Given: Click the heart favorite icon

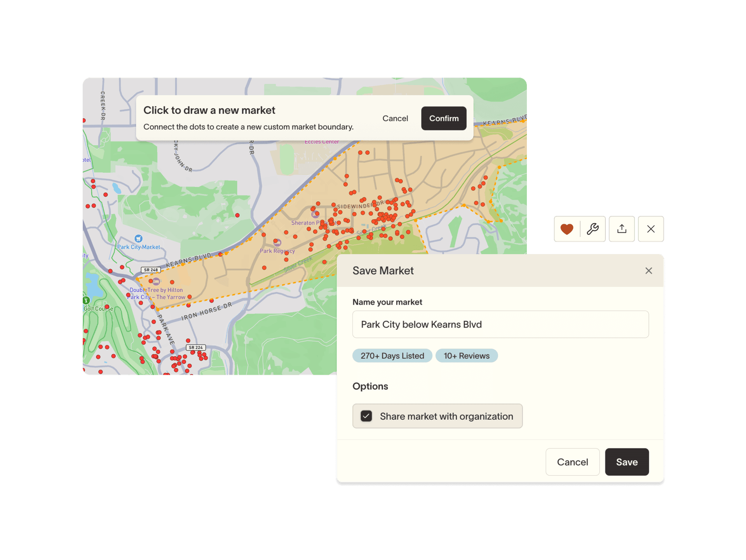Looking at the screenshot, I should pos(566,229).
